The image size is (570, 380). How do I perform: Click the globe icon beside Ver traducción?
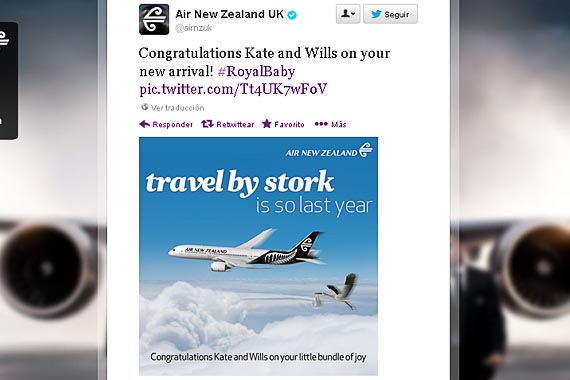click(x=145, y=107)
